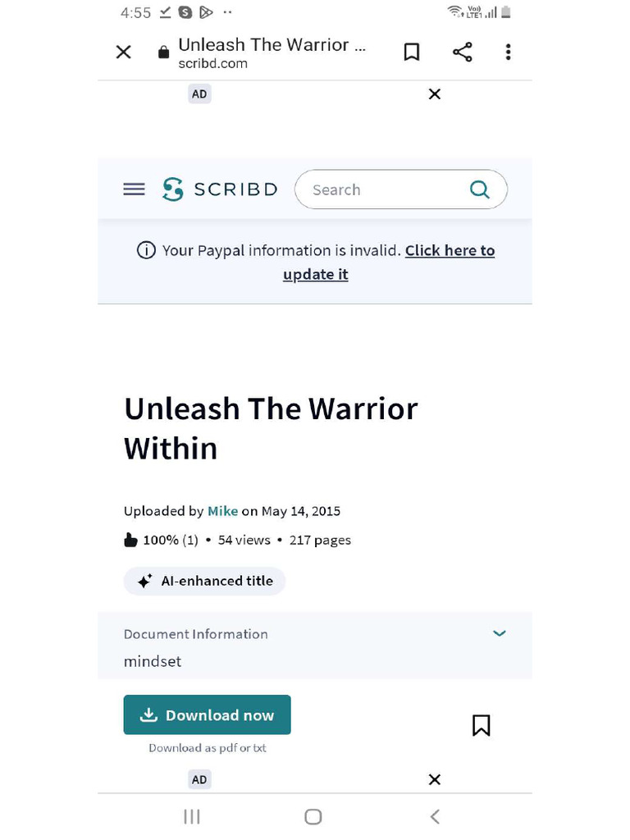This screenshot has height=840, width=630.
Task: Save document with the bookmark icon
Action: pyautogui.click(x=481, y=725)
